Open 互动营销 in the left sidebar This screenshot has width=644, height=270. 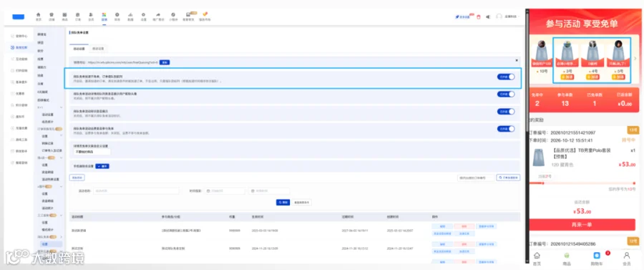pos(19,59)
